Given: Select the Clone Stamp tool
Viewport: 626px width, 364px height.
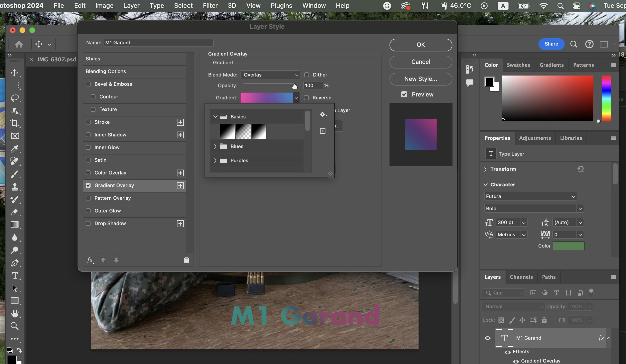Looking at the screenshot, I should [x=15, y=187].
